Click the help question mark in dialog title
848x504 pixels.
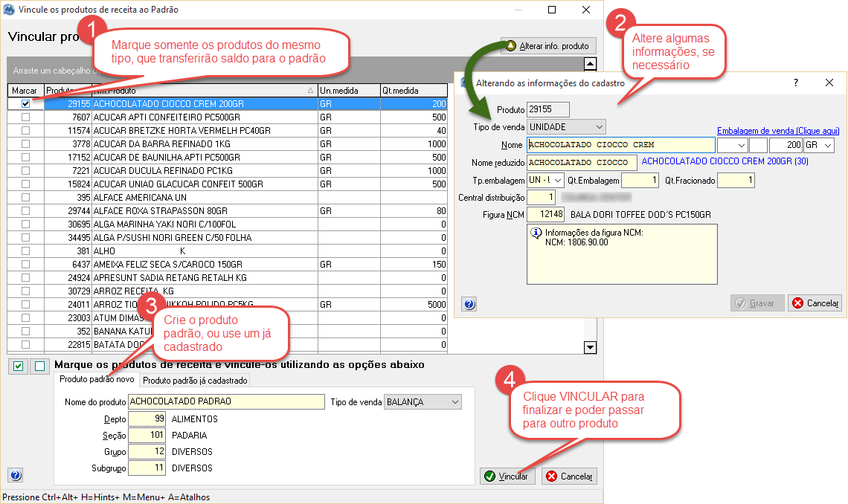tap(795, 83)
